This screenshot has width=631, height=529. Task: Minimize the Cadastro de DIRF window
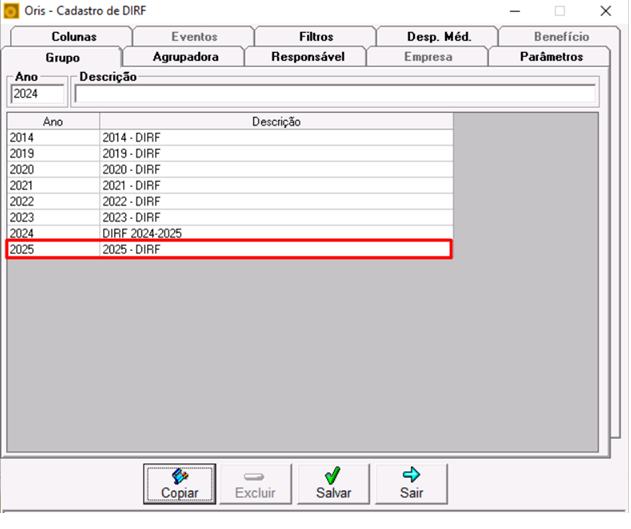515,11
